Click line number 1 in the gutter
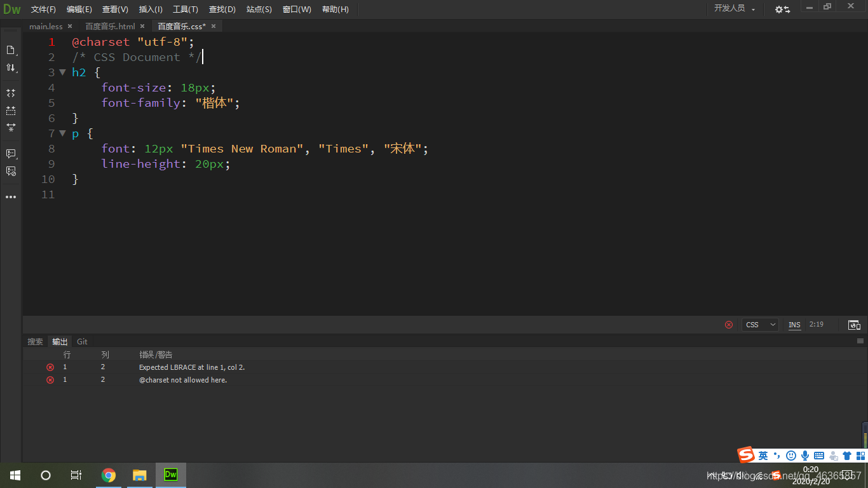This screenshot has height=488, width=868. pos(51,42)
